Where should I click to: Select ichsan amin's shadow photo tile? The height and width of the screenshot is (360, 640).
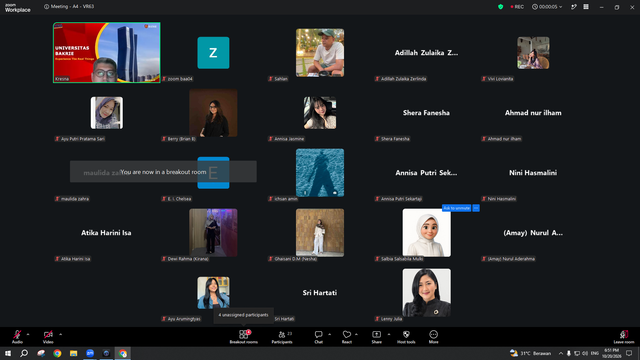pos(320,173)
